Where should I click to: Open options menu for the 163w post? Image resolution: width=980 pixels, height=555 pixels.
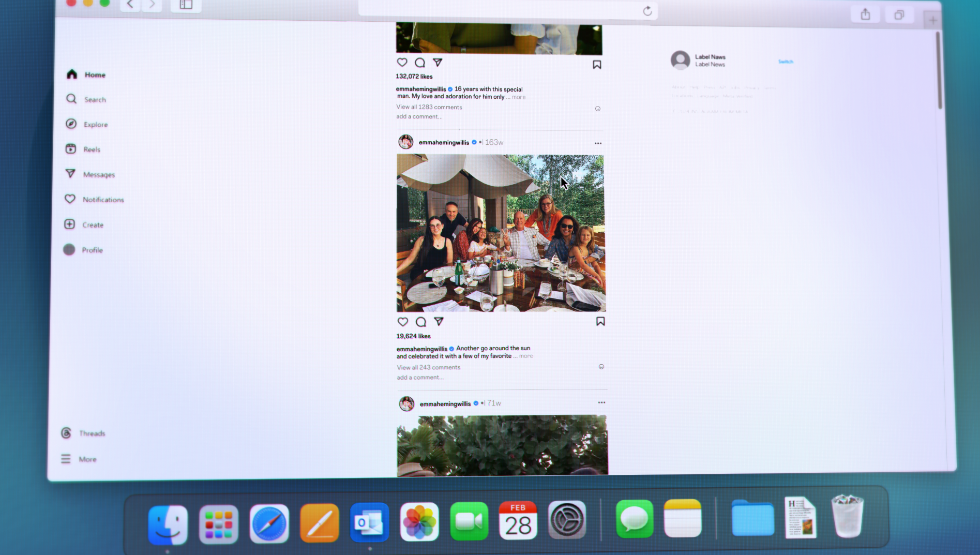point(598,143)
